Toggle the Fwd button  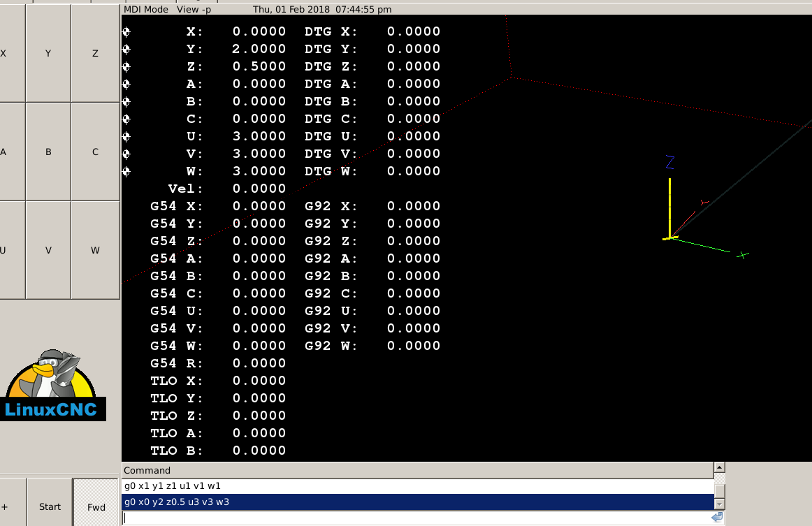tap(96, 506)
